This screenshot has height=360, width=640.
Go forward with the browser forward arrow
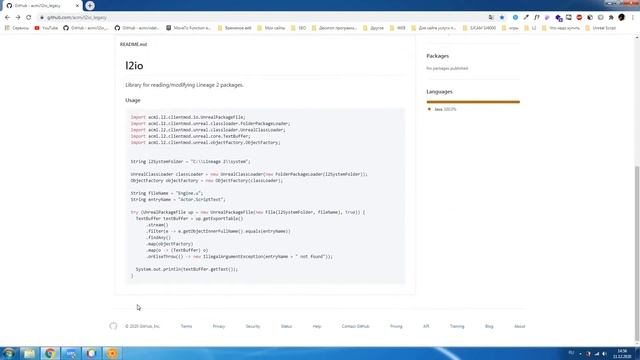[18, 18]
